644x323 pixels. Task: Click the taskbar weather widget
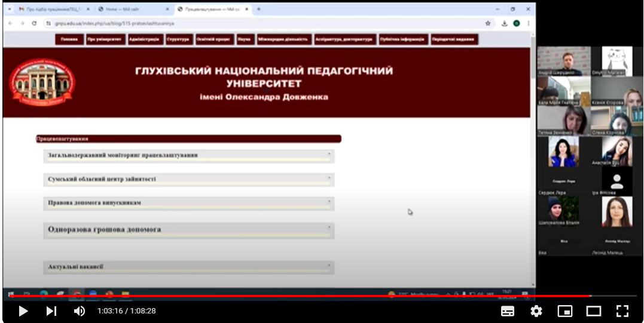[x=414, y=294]
